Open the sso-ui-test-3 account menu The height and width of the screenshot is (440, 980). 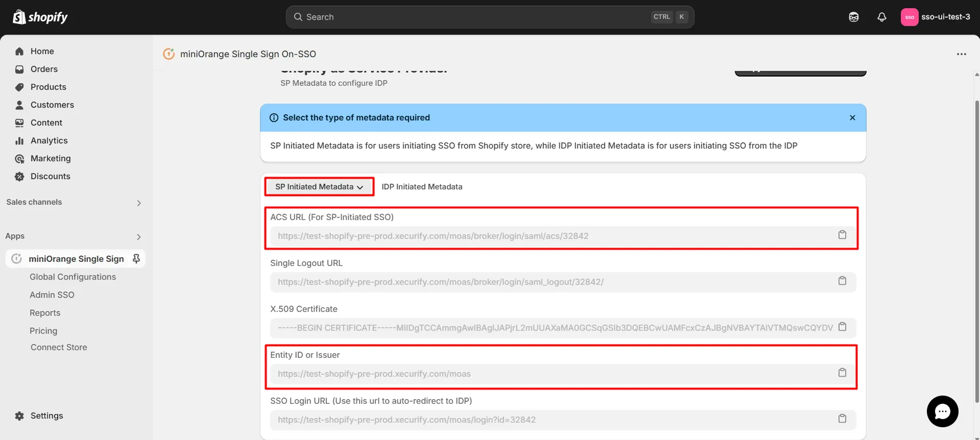pos(936,17)
